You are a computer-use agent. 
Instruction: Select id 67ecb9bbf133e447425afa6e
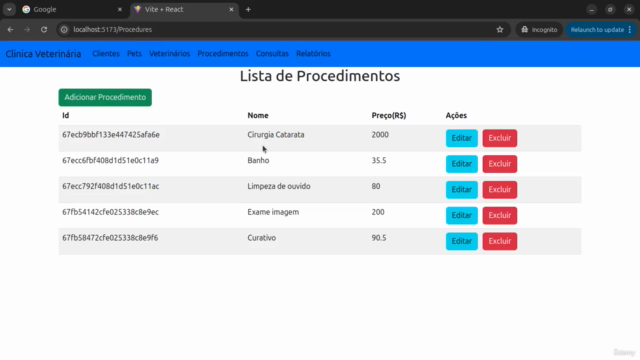point(111,135)
